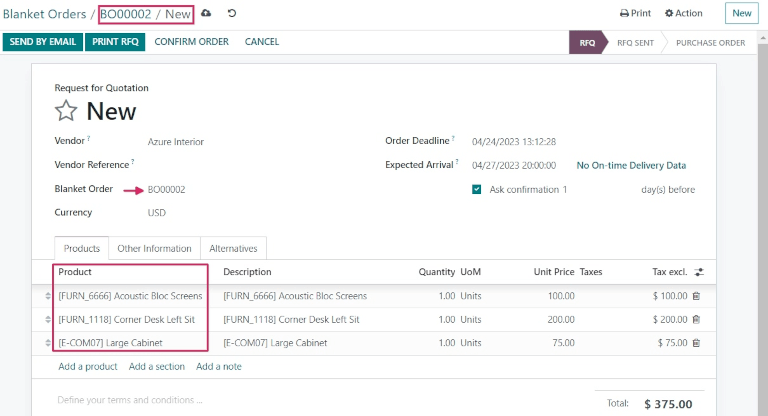768x416 pixels.
Task: Toggle the Ask confirmation checkbox
Action: pos(477,189)
